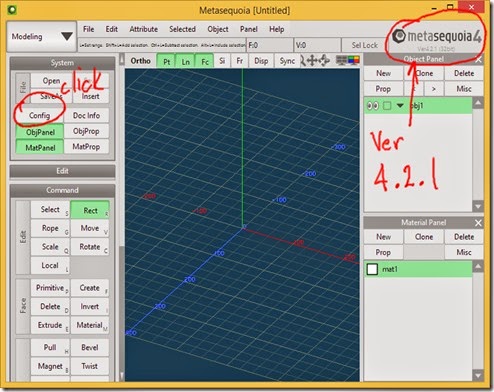Activate the Create face command

[x=90, y=288]
